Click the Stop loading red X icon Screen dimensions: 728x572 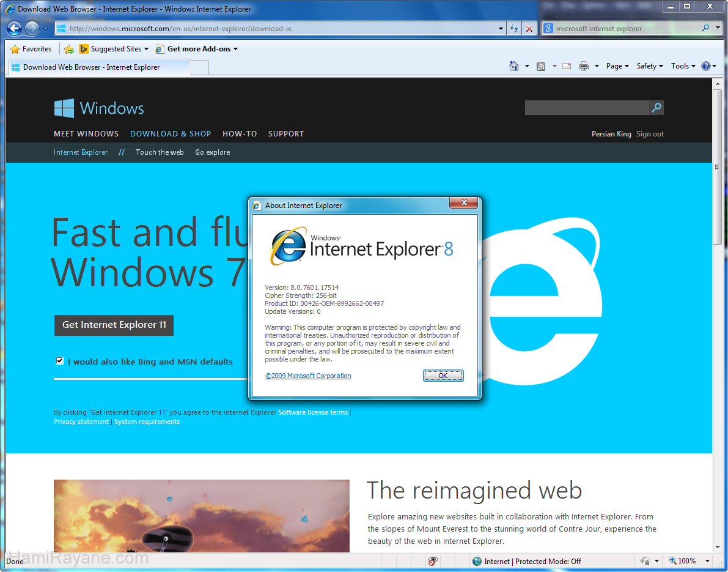529,28
